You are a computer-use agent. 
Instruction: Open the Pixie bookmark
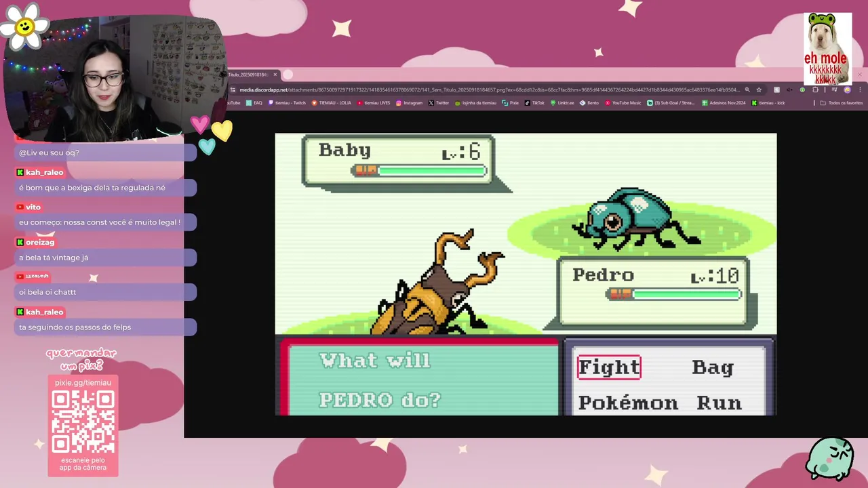[x=510, y=103]
